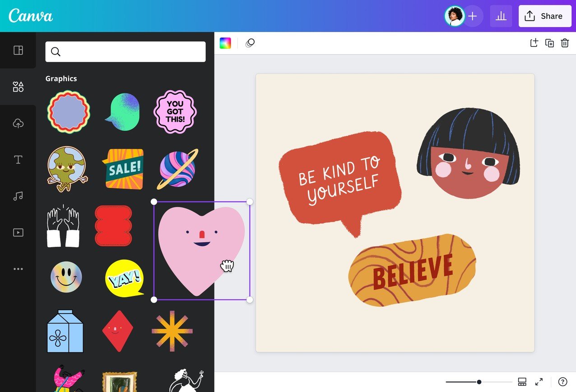Add a collaborator with plus button
The height and width of the screenshot is (392, 576).
[473, 16]
